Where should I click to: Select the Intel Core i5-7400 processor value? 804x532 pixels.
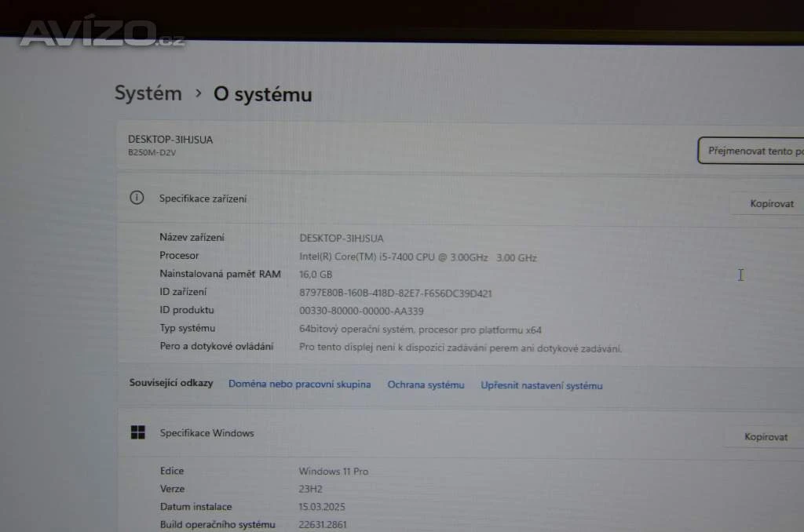coord(418,257)
